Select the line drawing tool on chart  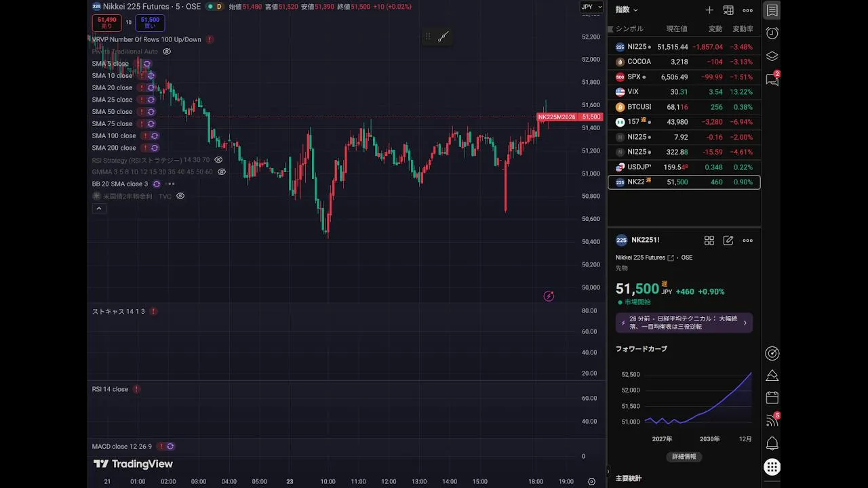tap(443, 37)
